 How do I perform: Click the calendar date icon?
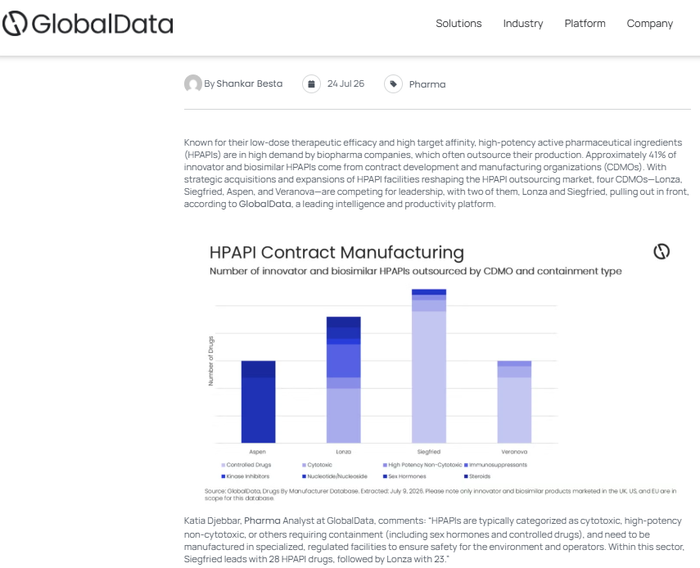coord(311,84)
